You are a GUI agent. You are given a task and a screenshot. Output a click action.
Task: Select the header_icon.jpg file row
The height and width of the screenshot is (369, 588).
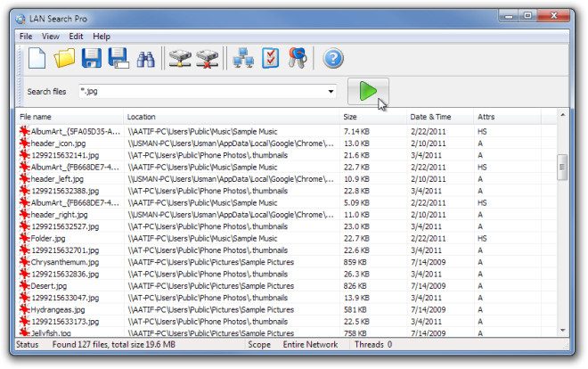[286, 143]
